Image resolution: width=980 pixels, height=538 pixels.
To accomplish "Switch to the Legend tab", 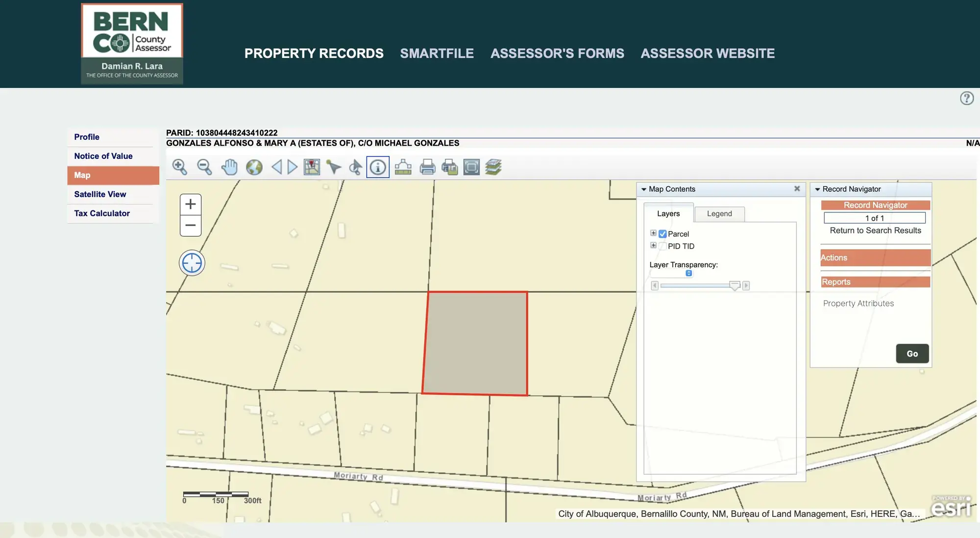I will point(719,214).
